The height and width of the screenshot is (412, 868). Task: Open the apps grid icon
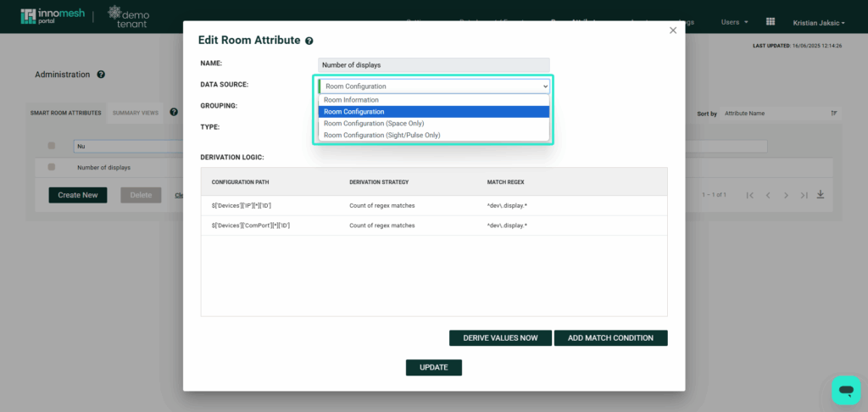[770, 21]
